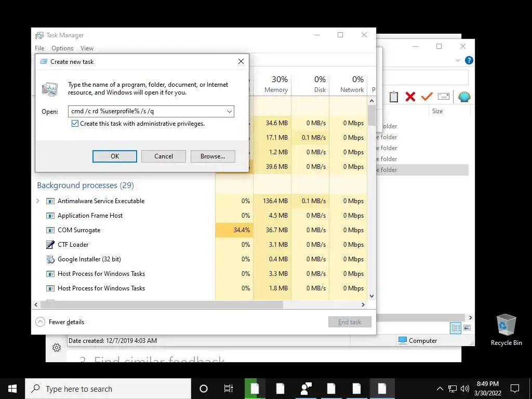
Task: Open volume control tray icon
Action: tap(465, 389)
